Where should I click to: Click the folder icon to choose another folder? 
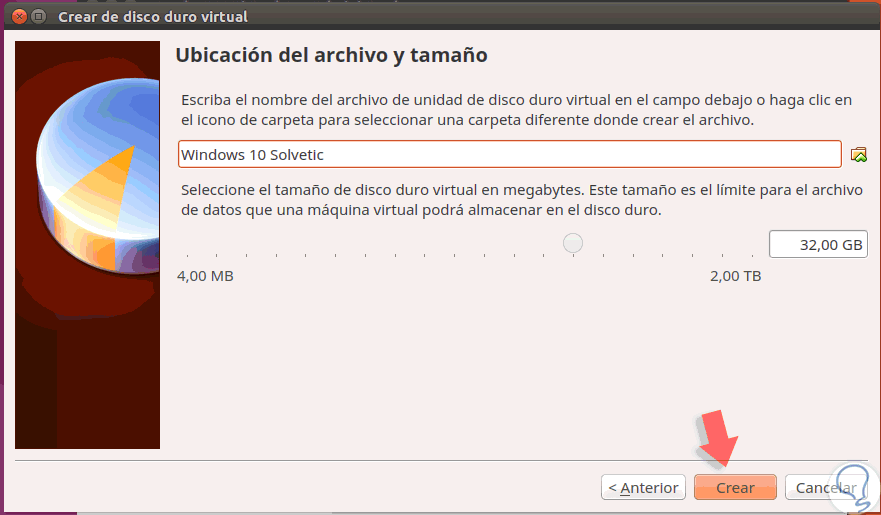click(x=858, y=155)
